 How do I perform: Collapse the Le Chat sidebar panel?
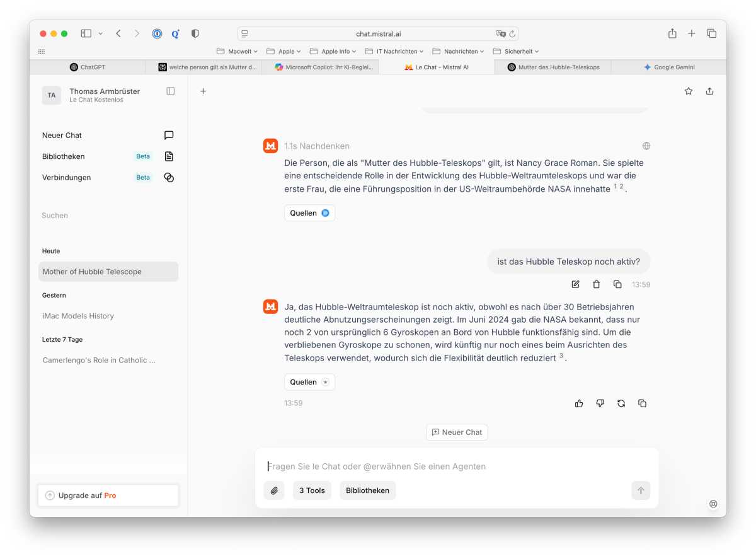coord(171,91)
